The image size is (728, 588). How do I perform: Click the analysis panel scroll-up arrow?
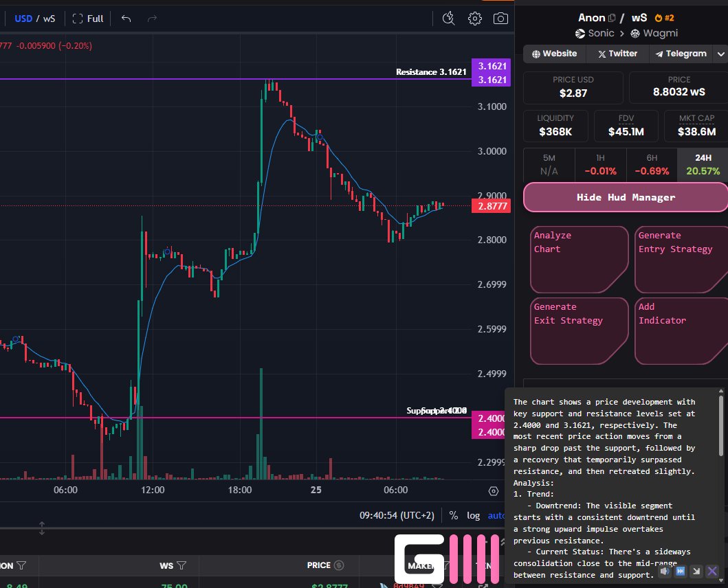(x=720, y=392)
